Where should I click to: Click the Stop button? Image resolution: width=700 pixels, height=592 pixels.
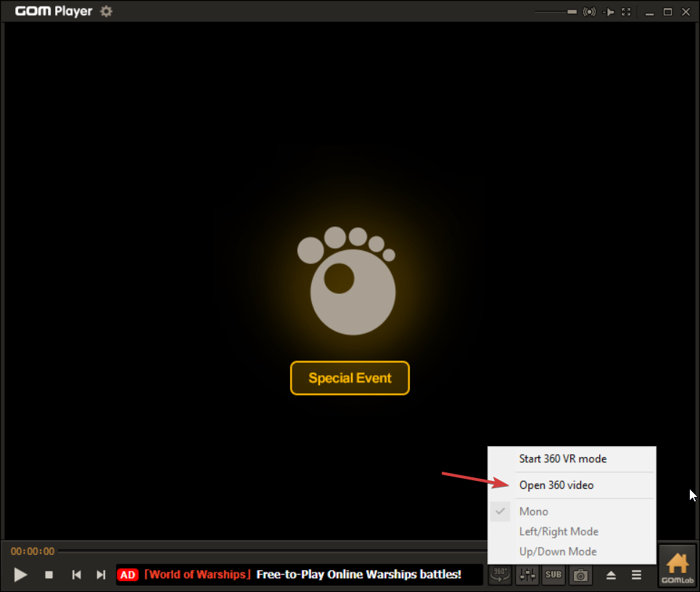49,575
